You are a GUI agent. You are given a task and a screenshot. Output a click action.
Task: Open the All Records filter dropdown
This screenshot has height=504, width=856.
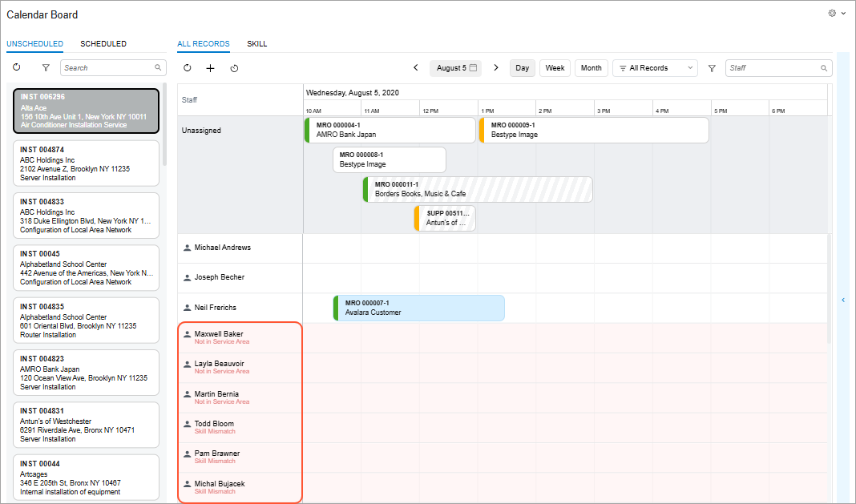(x=655, y=68)
